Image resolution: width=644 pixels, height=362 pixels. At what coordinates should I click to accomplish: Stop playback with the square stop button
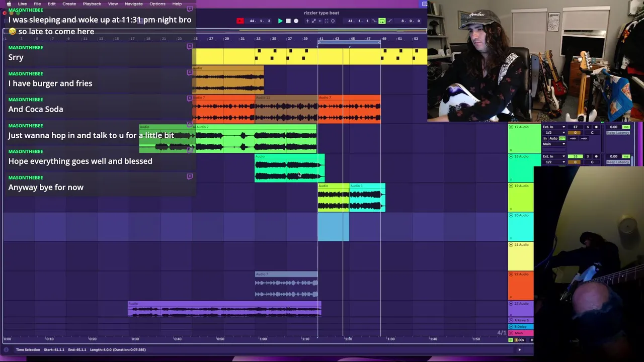[288, 21]
